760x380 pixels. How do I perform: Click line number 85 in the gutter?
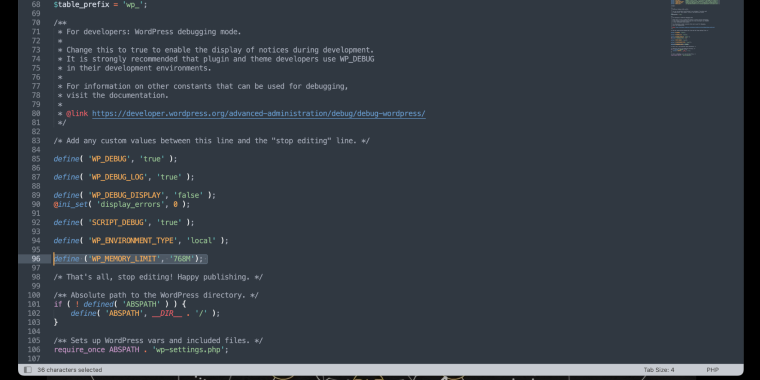(36, 159)
